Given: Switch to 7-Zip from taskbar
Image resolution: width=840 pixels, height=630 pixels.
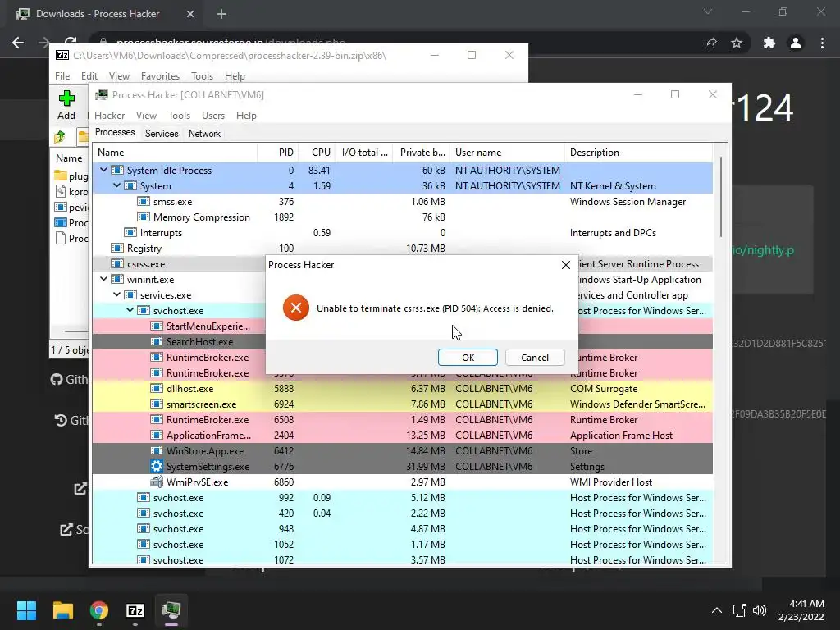Looking at the screenshot, I should point(135,610).
